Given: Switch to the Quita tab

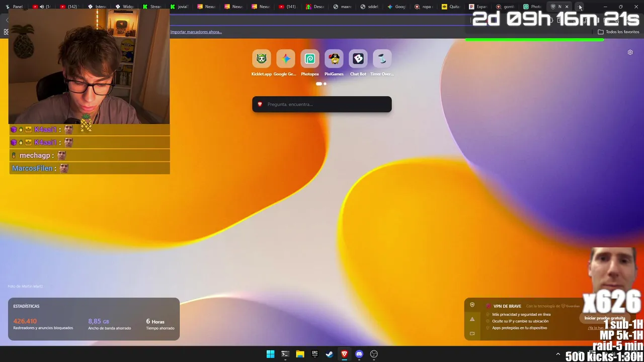Looking at the screenshot, I should coord(451,7).
